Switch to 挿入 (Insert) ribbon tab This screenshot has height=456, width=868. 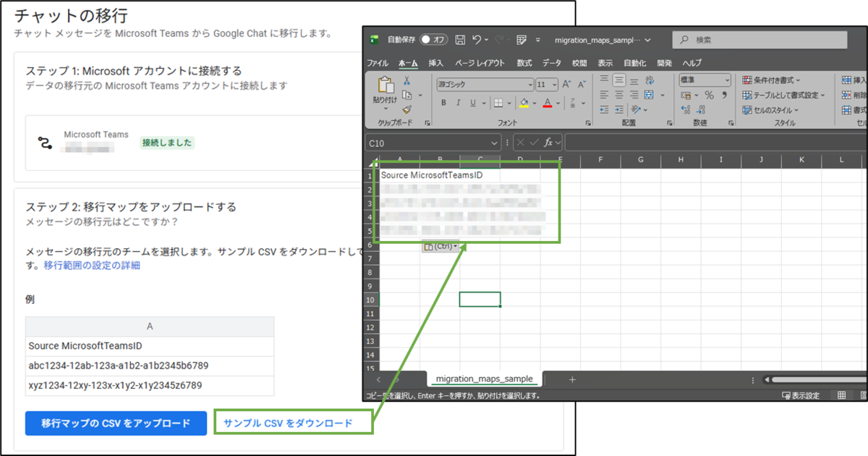pyautogui.click(x=435, y=63)
